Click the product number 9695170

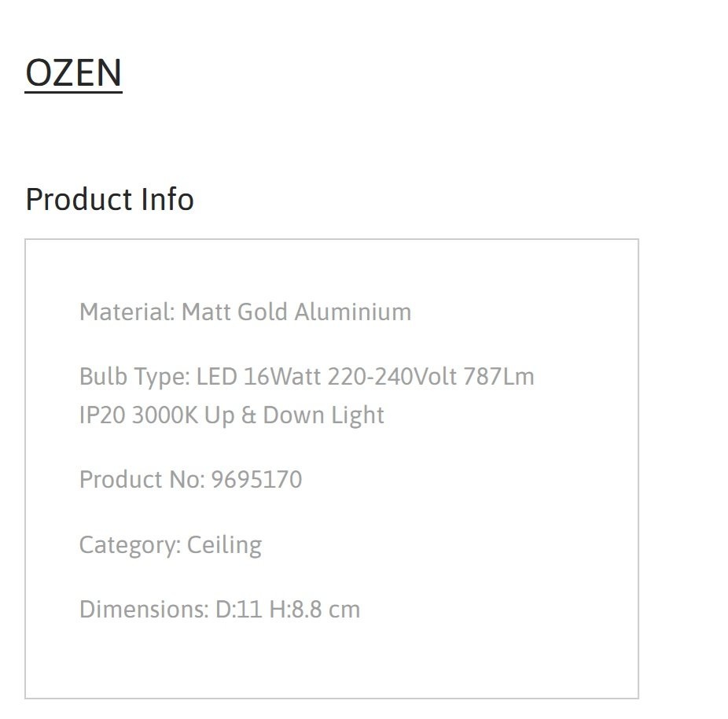click(x=257, y=479)
